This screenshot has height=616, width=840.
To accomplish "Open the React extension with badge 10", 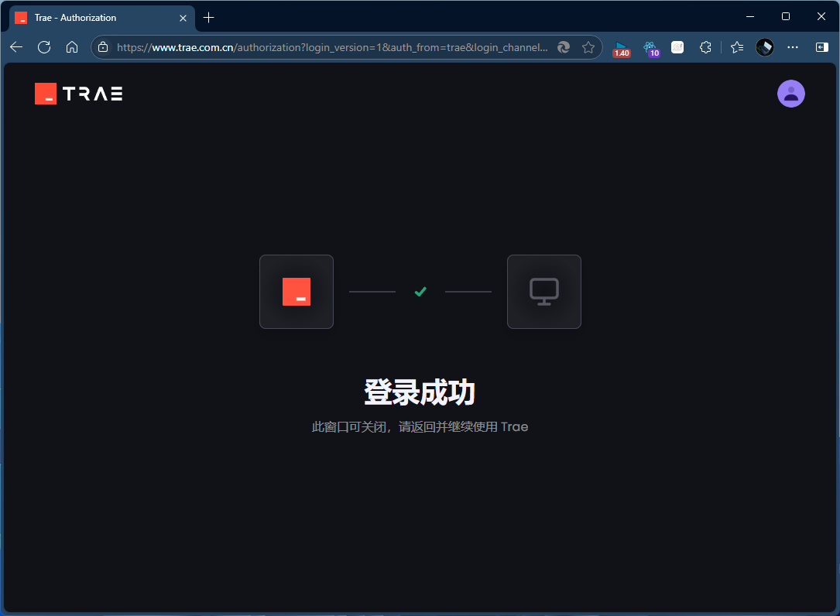I will click(x=651, y=48).
